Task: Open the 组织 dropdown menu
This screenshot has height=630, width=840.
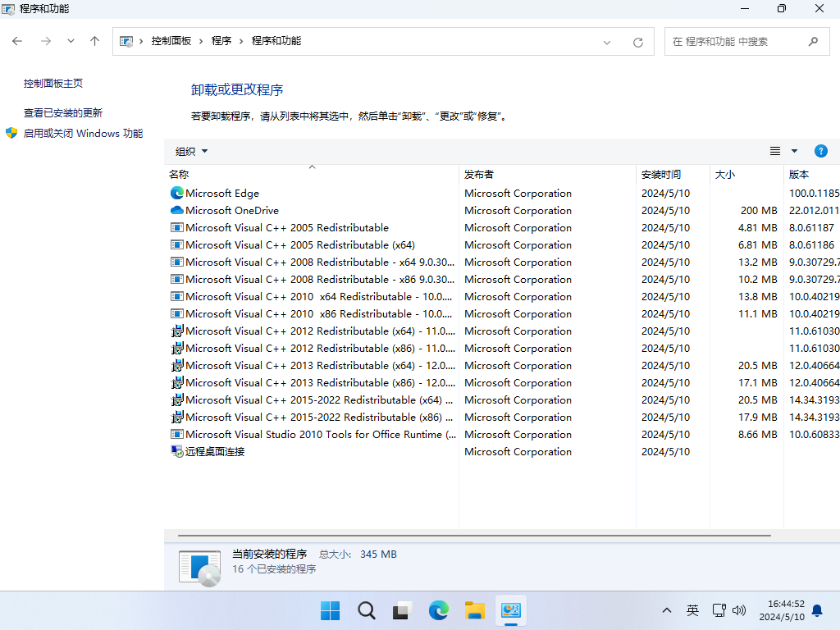Action: tap(191, 151)
